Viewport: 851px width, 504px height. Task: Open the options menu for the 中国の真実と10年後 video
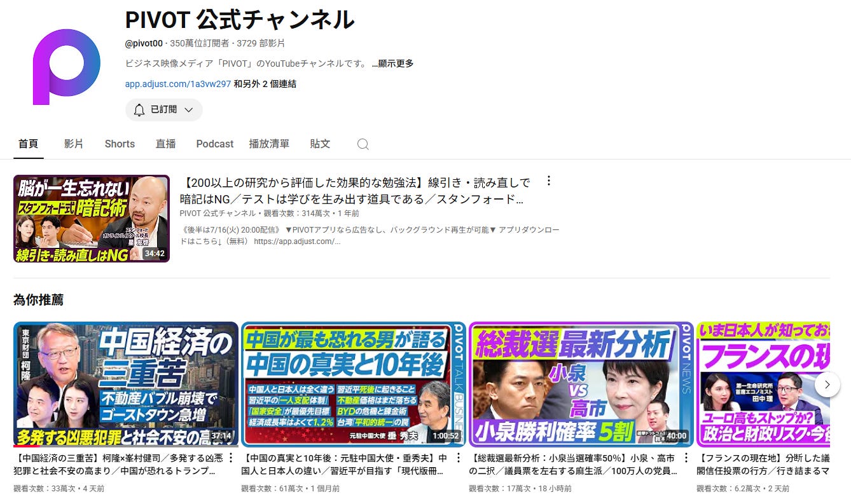459,458
